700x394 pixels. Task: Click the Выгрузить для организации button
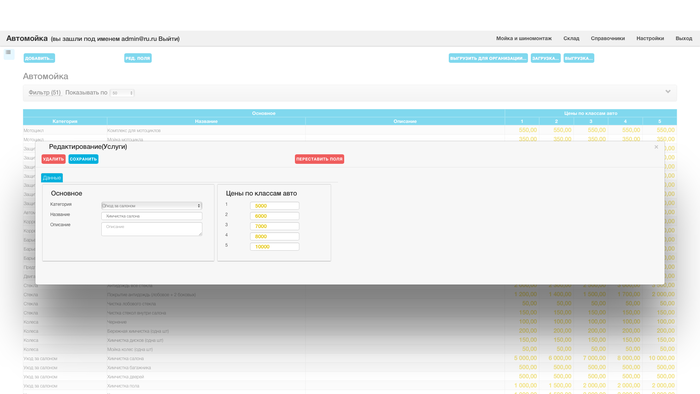tap(488, 58)
